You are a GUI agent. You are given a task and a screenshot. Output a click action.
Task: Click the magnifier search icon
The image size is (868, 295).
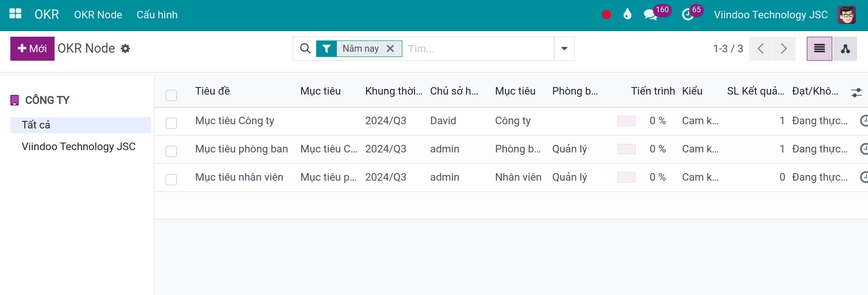[305, 48]
